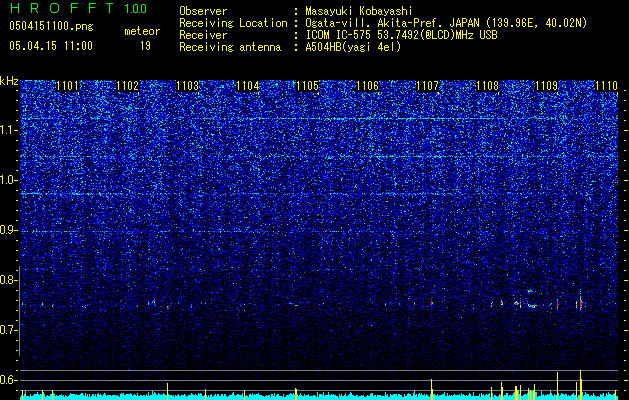Select the version number 1.0.0
The width and height of the screenshot is (629, 400).
(x=135, y=8)
